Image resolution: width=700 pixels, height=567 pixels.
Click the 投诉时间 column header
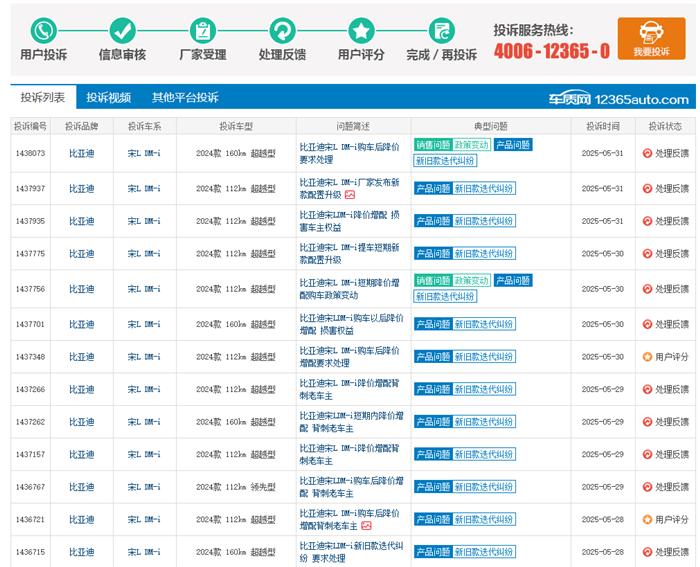pos(603,126)
